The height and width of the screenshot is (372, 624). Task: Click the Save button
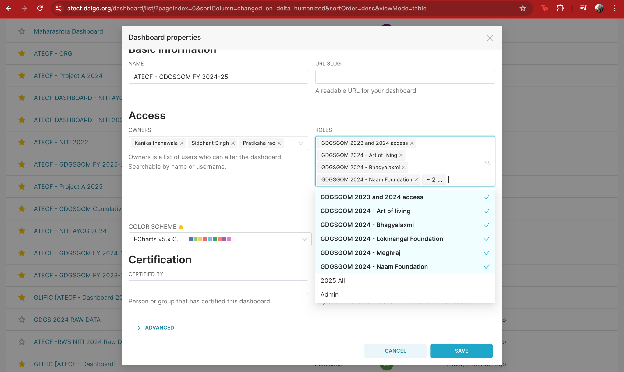461,351
